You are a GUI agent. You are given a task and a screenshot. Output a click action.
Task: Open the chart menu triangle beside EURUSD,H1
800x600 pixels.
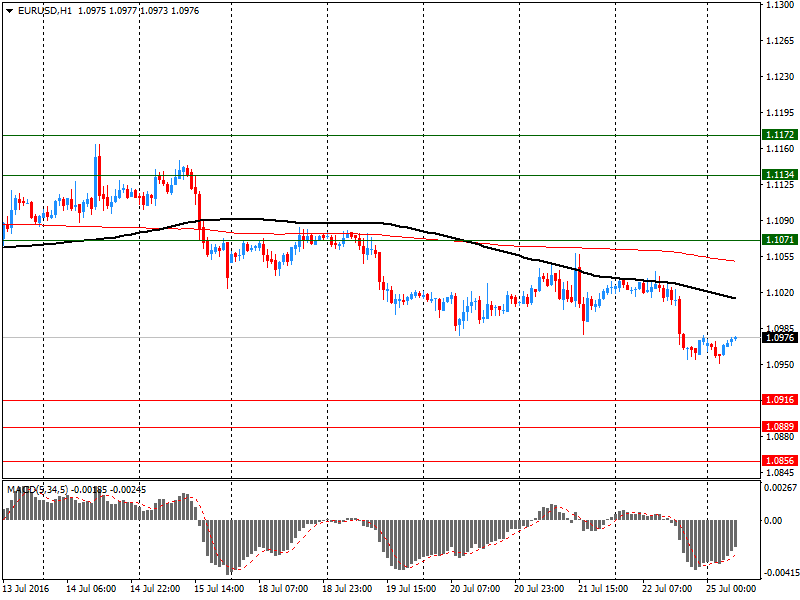coord(9,11)
